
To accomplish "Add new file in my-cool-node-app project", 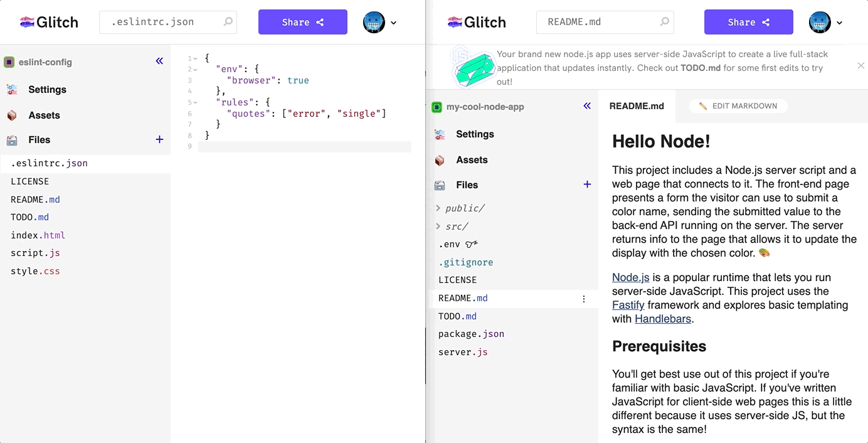I will [x=587, y=184].
